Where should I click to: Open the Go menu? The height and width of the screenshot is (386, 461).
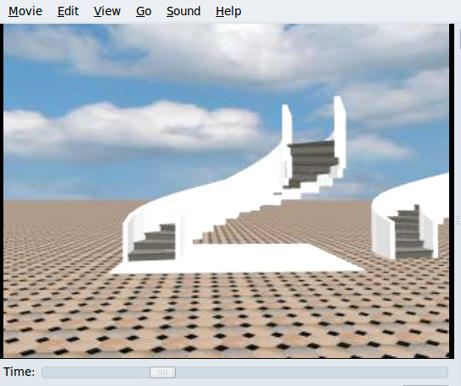click(x=144, y=11)
